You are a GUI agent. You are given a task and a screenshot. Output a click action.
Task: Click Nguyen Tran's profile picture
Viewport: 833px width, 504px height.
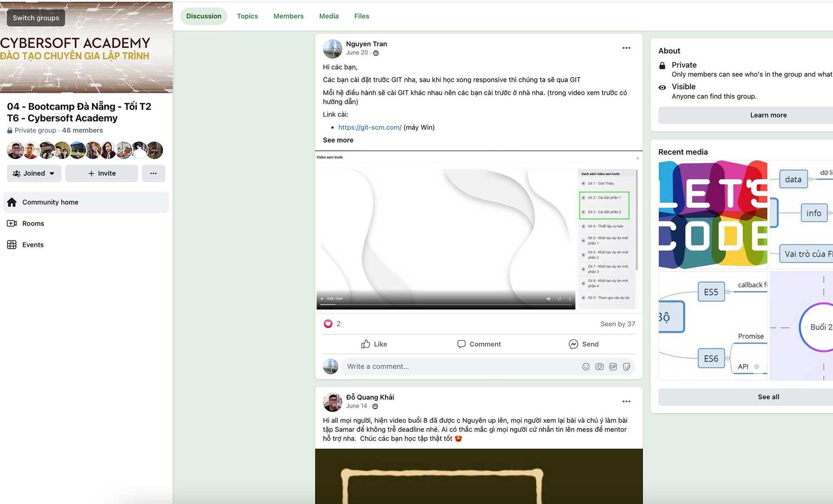click(332, 49)
